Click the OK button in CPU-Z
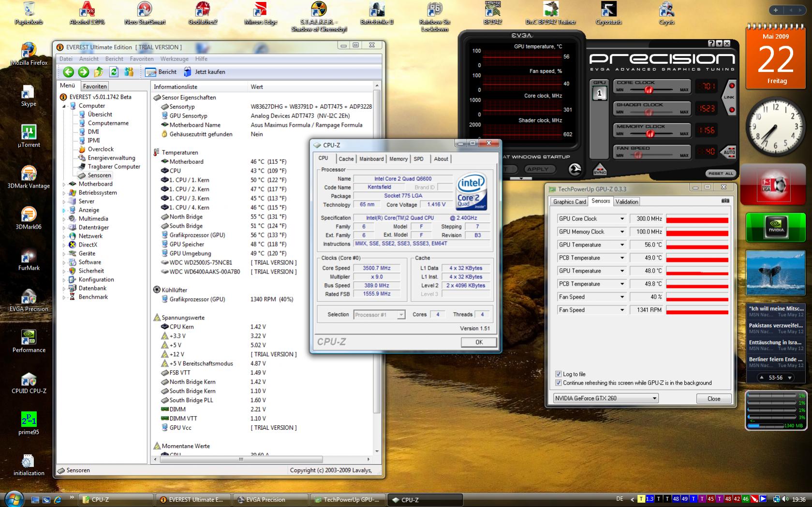 pyautogui.click(x=478, y=342)
